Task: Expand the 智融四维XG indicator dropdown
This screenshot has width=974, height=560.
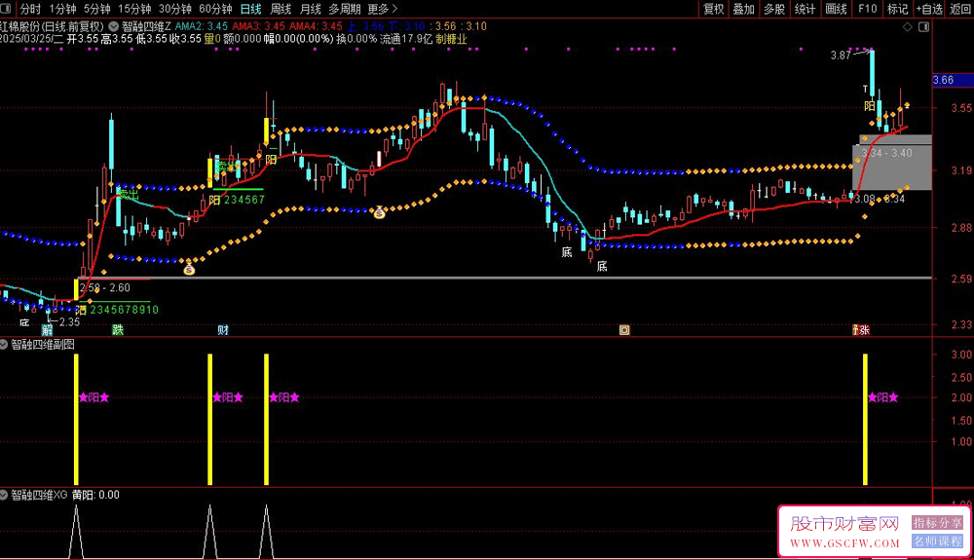Action: tap(4, 495)
